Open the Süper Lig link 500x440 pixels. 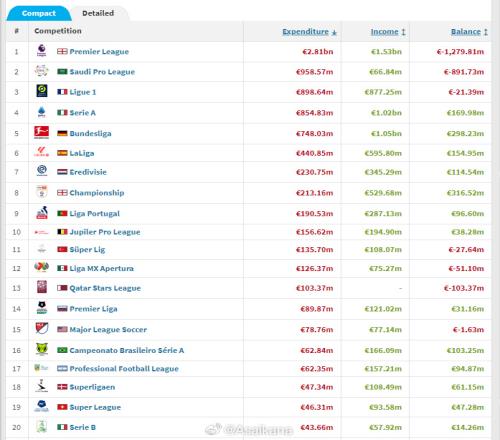(87, 250)
